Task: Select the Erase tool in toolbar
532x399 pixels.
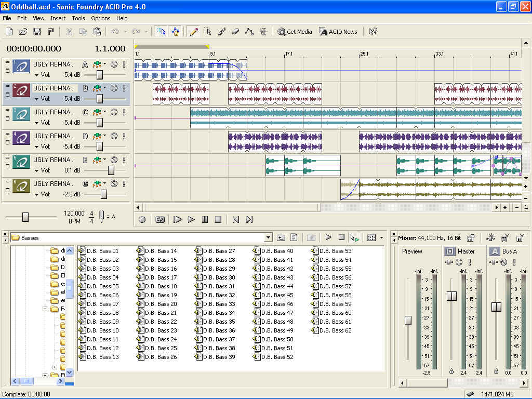Action: click(235, 32)
